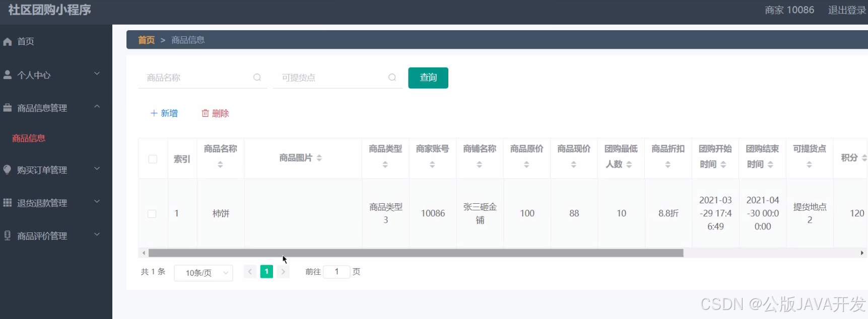The image size is (868, 319).
Task: Focus the 商品名称 search input
Action: 203,77
